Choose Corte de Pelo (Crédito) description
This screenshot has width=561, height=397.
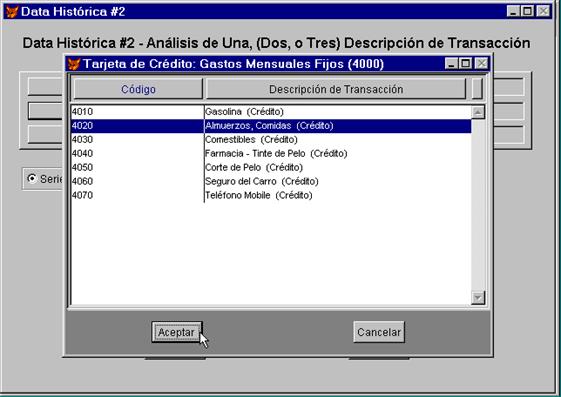(x=338, y=167)
